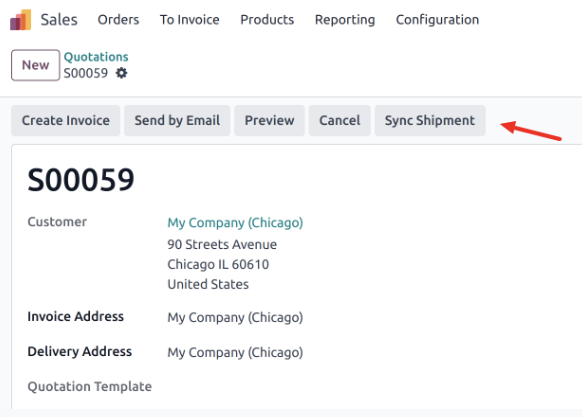Click the Sales app logo icon
The height and width of the screenshot is (417, 582).
point(21,20)
